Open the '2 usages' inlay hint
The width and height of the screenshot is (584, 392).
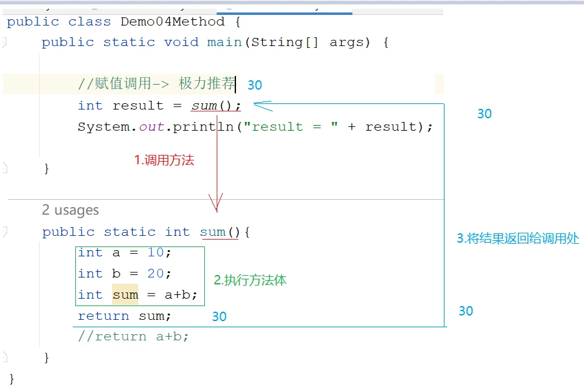pyautogui.click(x=70, y=210)
